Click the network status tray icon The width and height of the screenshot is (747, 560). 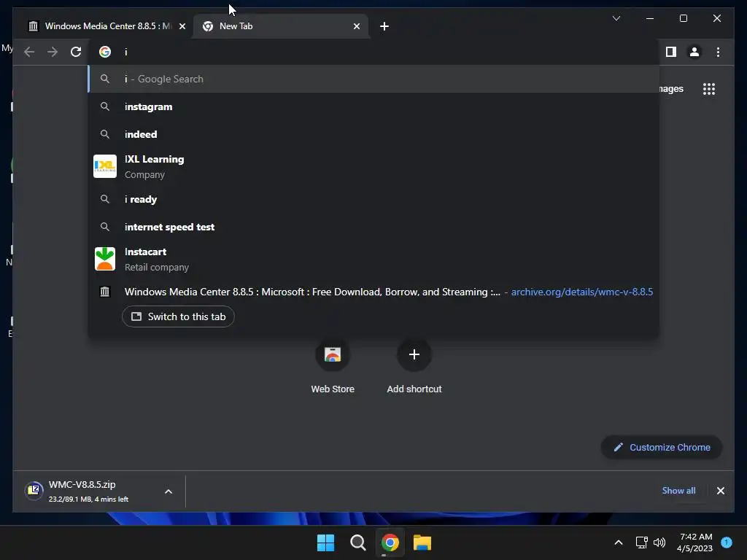tap(641, 542)
